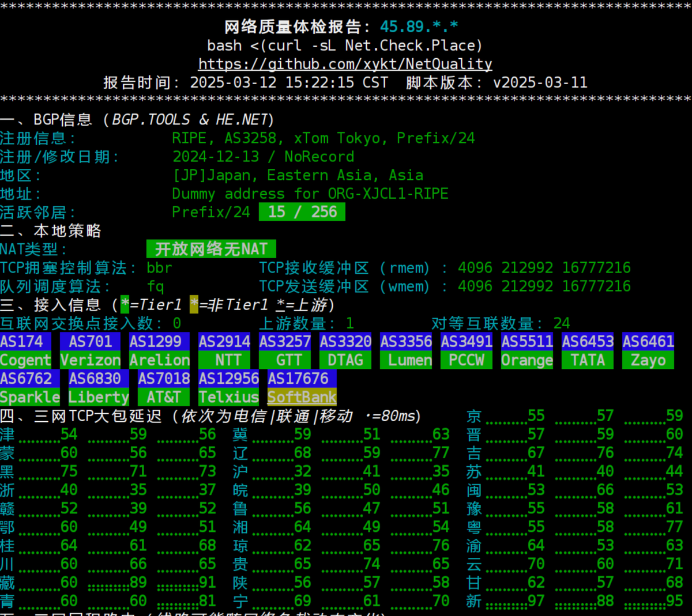Click the AS1299 cell
The image size is (692, 616).
click(x=160, y=342)
